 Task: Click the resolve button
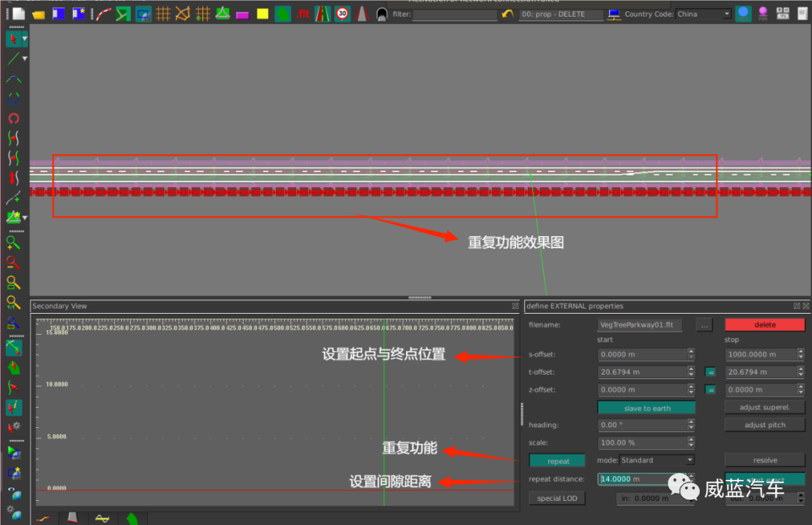[x=765, y=460]
